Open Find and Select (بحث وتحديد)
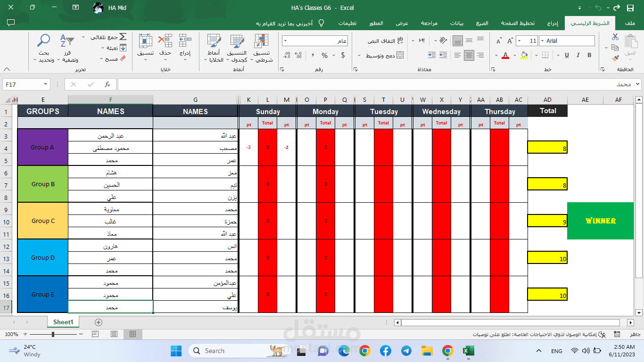 [x=44, y=49]
